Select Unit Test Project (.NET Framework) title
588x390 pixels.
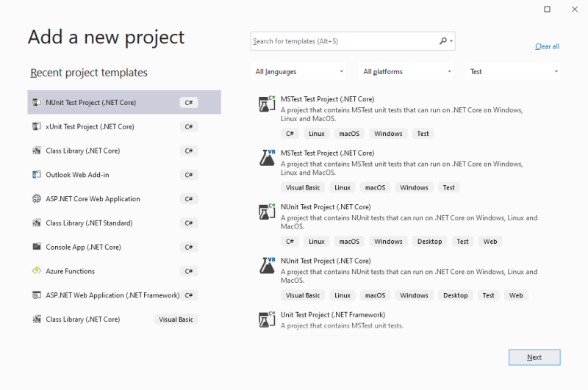pos(333,314)
